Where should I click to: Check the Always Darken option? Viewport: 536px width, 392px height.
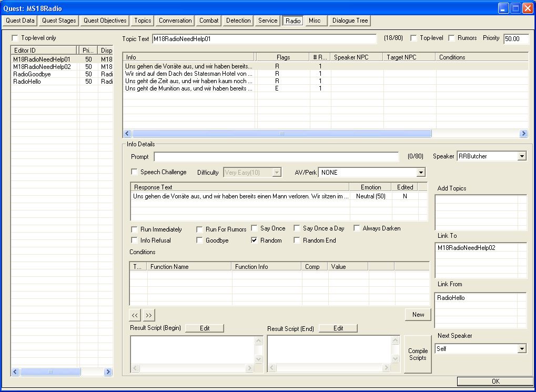pos(357,228)
